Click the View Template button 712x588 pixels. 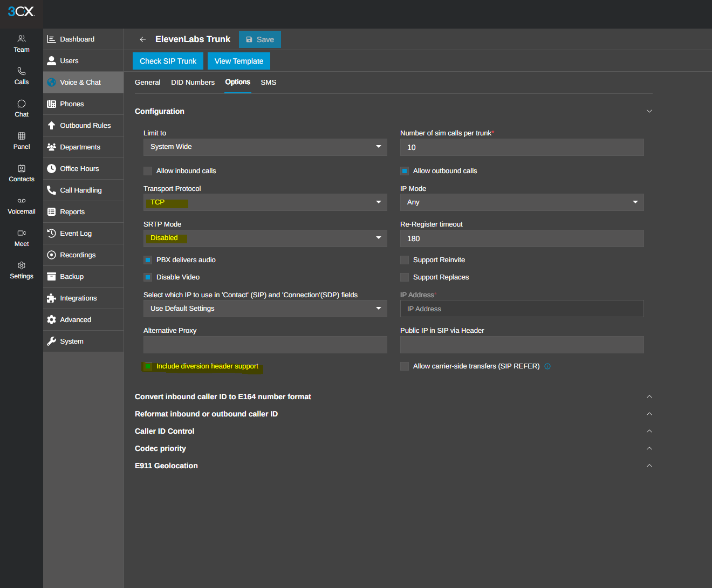[239, 61]
